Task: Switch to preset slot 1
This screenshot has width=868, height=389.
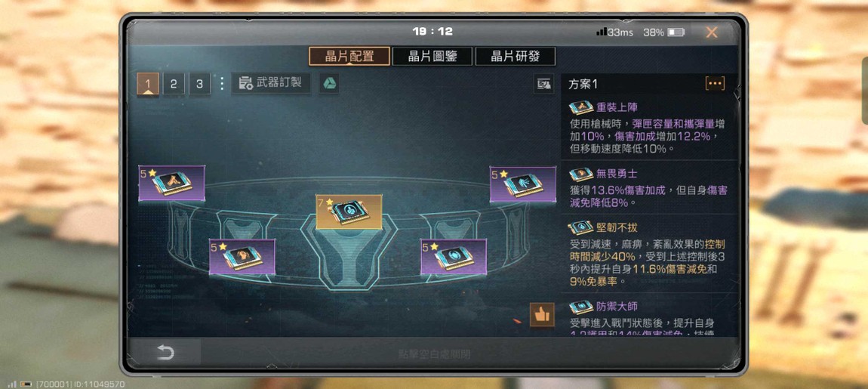Action: coord(148,85)
